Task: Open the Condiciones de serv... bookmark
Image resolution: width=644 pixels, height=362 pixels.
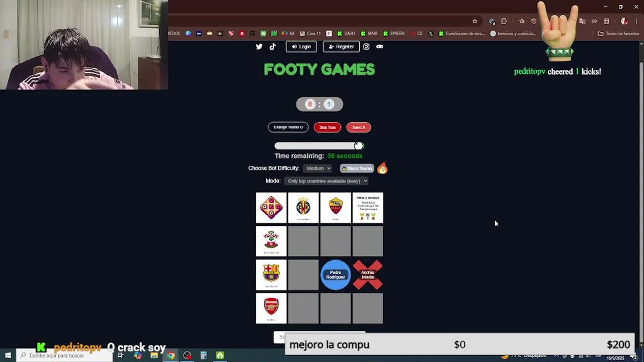Action: 461,34
